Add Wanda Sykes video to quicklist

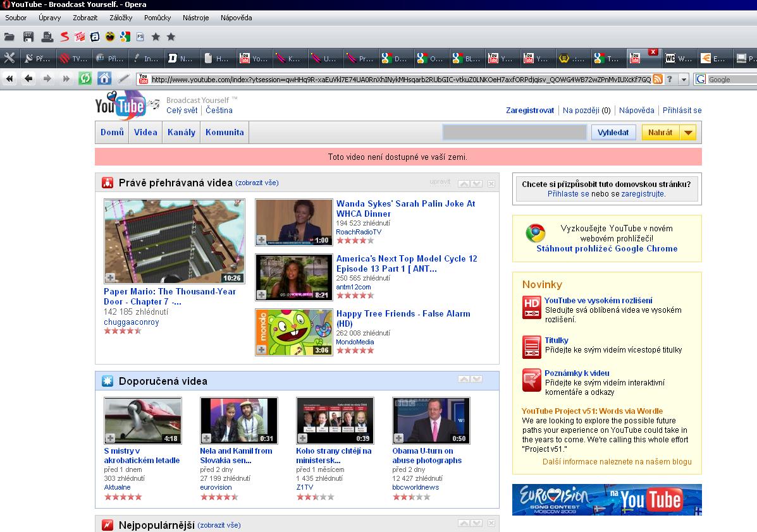[x=261, y=239]
